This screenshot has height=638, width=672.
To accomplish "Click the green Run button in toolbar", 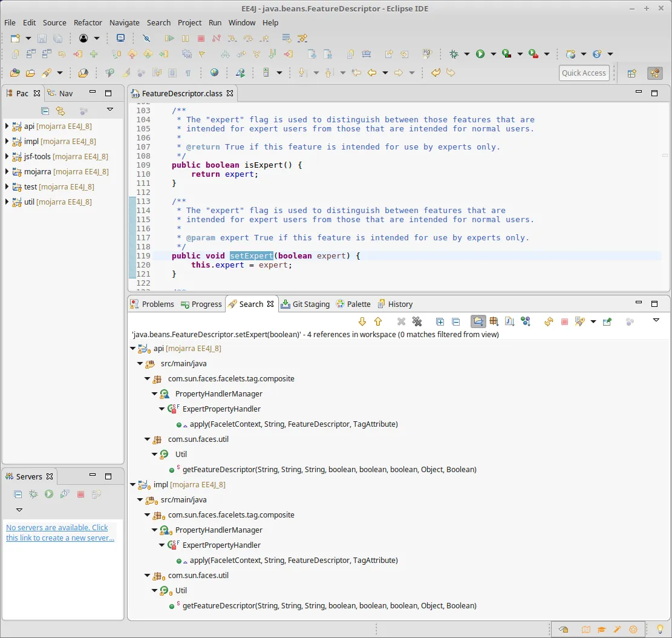I will point(480,54).
